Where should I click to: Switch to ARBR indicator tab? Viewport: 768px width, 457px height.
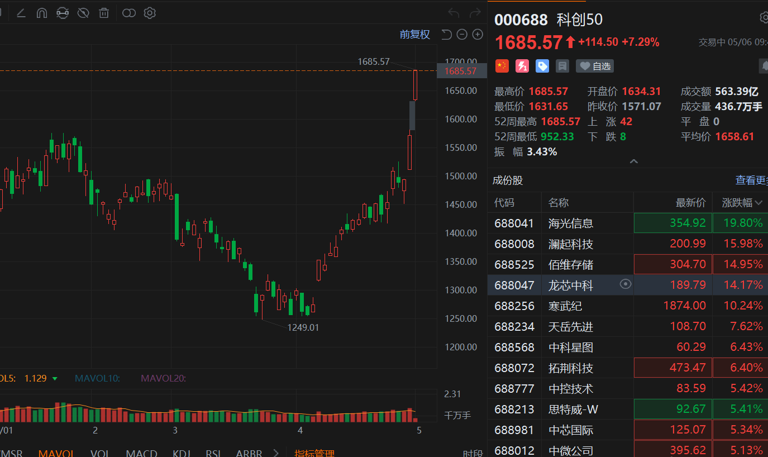pyautogui.click(x=249, y=453)
